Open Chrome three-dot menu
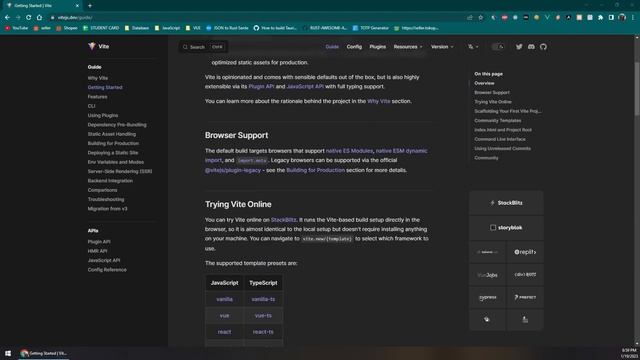The width and height of the screenshot is (640, 360). [x=633, y=18]
